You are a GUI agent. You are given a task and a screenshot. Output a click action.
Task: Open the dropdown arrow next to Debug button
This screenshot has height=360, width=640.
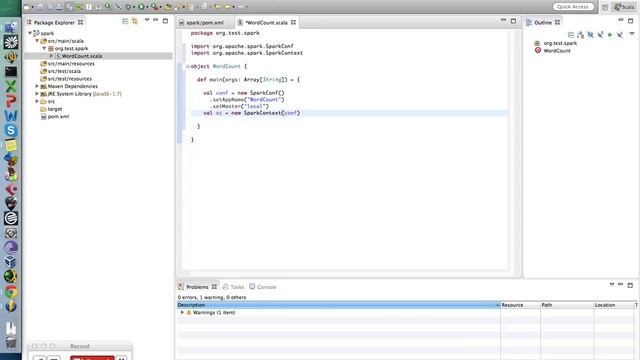pyautogui.click(x=133, y=7)
